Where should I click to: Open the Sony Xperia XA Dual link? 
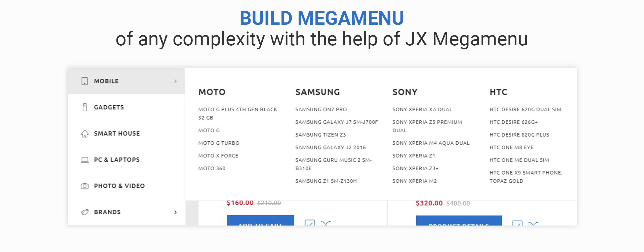(422, 110)
